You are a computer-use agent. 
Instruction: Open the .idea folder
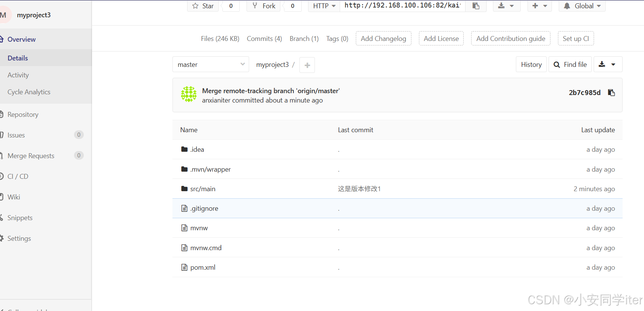(197, 149)
